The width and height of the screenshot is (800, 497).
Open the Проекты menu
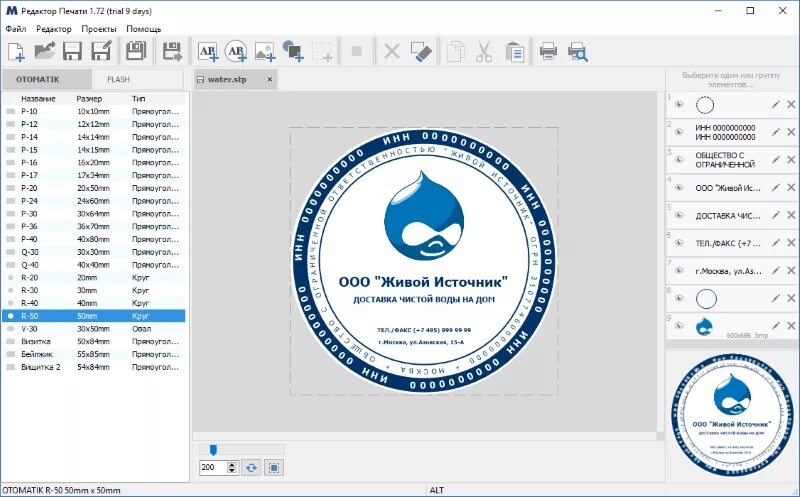click(99, 29)
